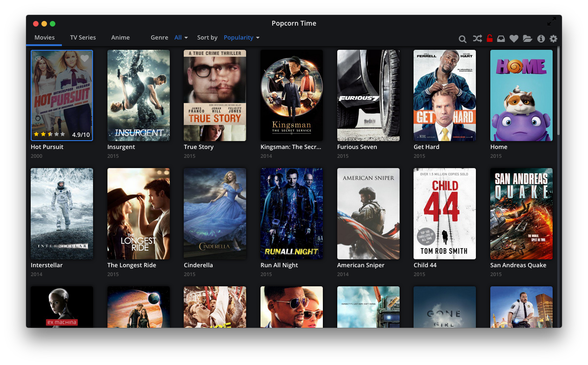Click the 4.9/10 rating on Hot Pursuit

pyautogui.click(x=81, y=135)
